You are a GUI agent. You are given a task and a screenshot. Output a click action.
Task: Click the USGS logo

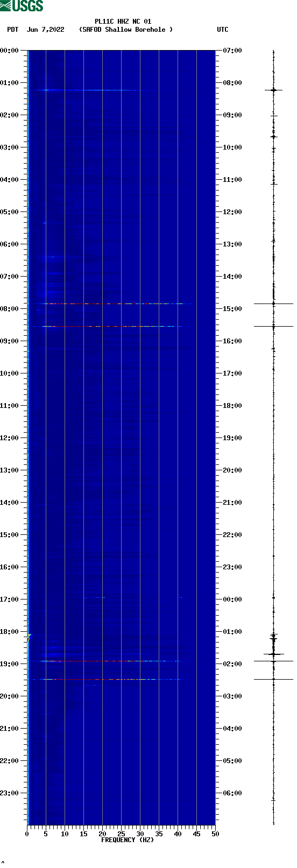(22, 6)
